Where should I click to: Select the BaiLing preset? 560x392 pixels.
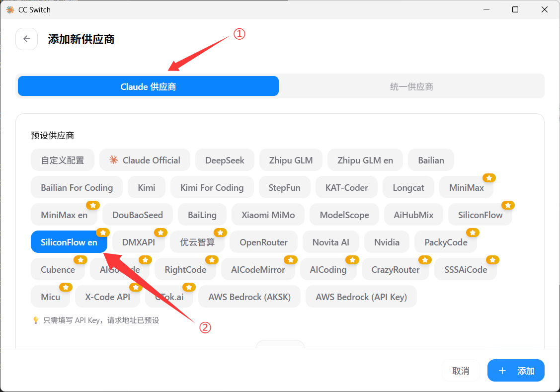click(202, 215)
